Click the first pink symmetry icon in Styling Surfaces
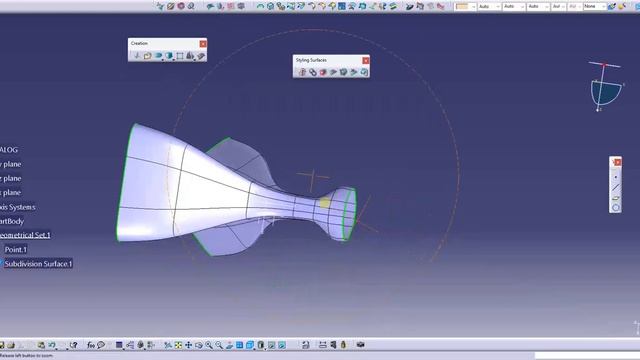Viewport: 640px width, 360px height. tap(302, 72)
